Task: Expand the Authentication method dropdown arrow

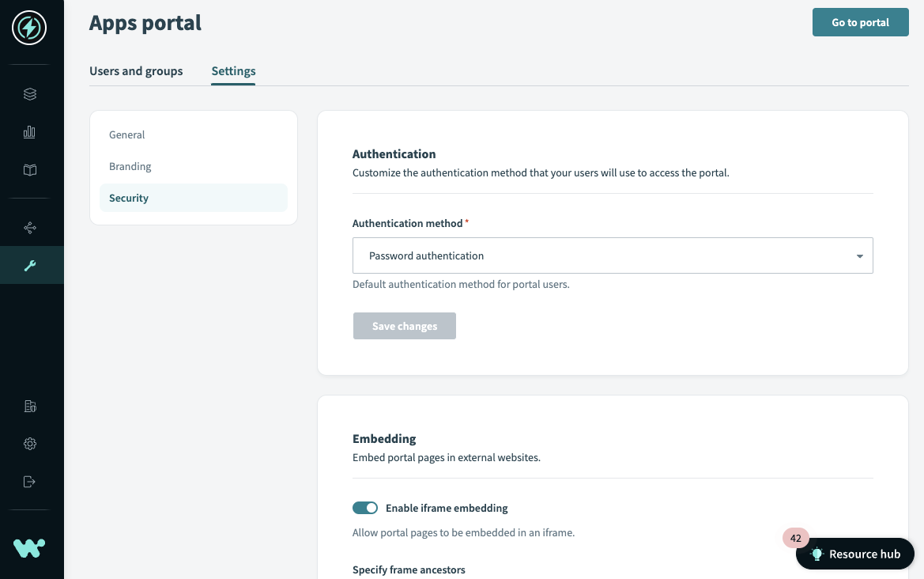Action: click(x=859, y=256)
